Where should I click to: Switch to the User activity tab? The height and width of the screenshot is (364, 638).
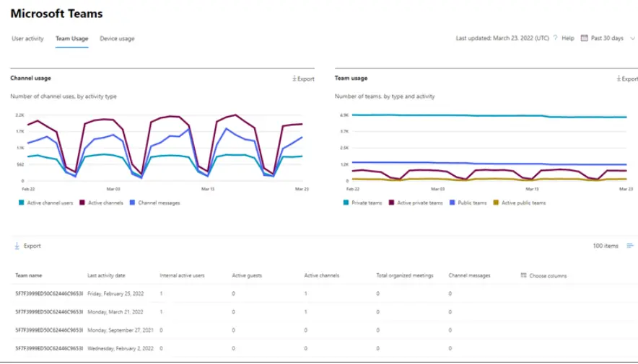(x=27, y=39)
